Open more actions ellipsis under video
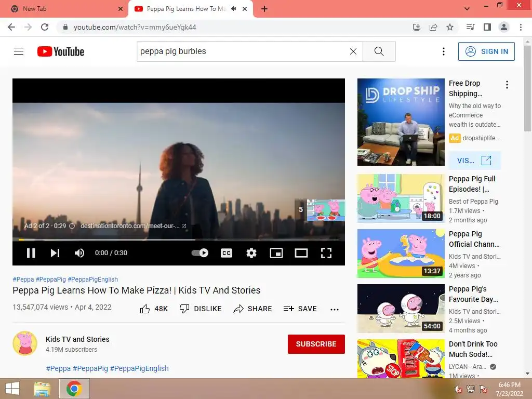This screenshot has height=399, width=532. point(335,309)
